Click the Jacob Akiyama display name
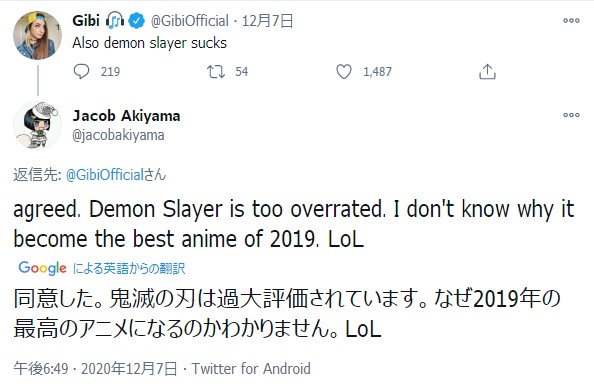Image resolution: width=594 pixels, height=389 pixels. point(127,116)
